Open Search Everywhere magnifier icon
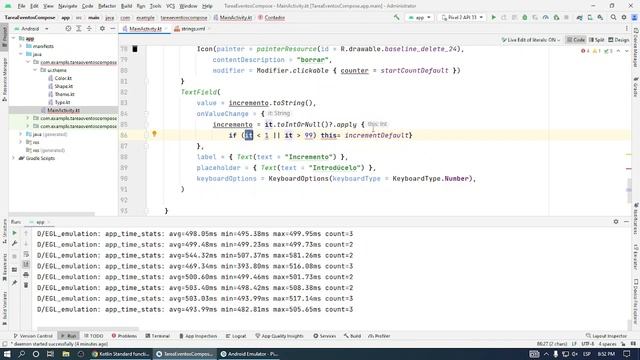The width and height of the screenshot is (640, 360). [613, 18]
